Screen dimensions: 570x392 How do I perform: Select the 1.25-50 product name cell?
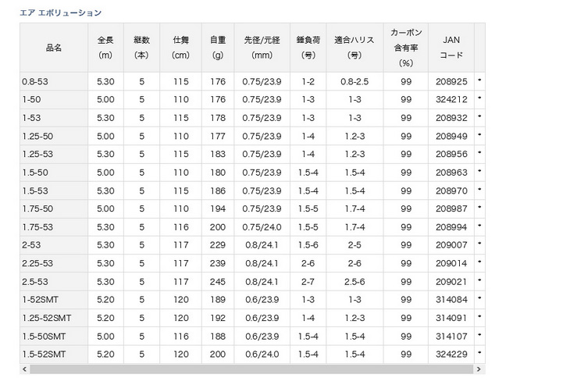click(35, 136)
